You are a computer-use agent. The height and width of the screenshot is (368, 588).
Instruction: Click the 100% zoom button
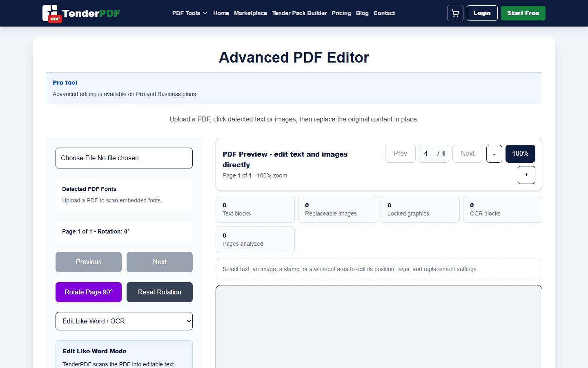pyautogui.click(x=520, y=154)
